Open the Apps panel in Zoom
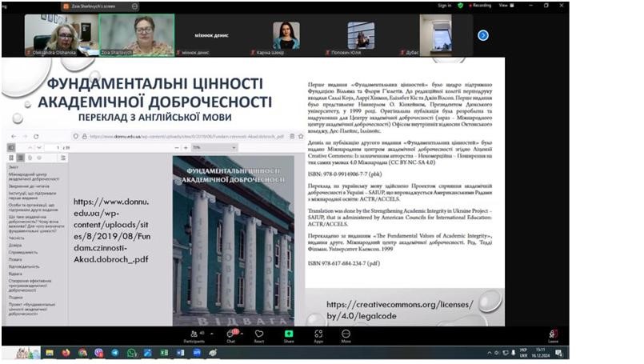This screenshot has width=644, height=364. tap(318, 334)
